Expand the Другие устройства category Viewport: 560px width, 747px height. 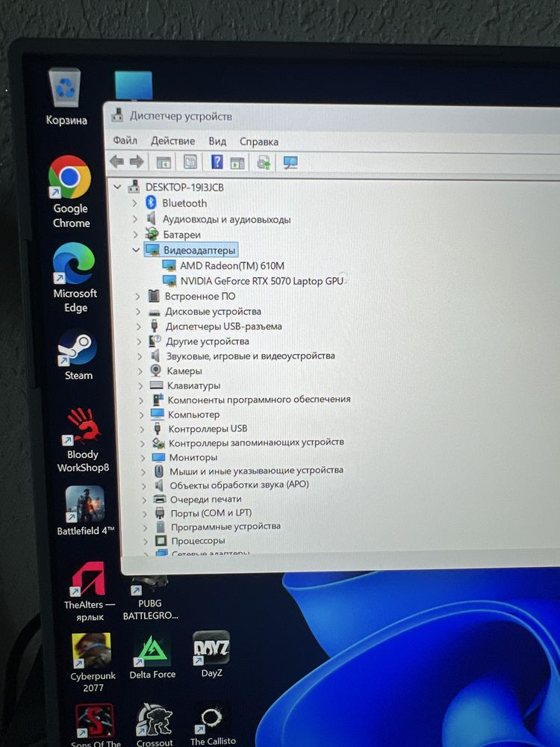click(x=139, y=341)
